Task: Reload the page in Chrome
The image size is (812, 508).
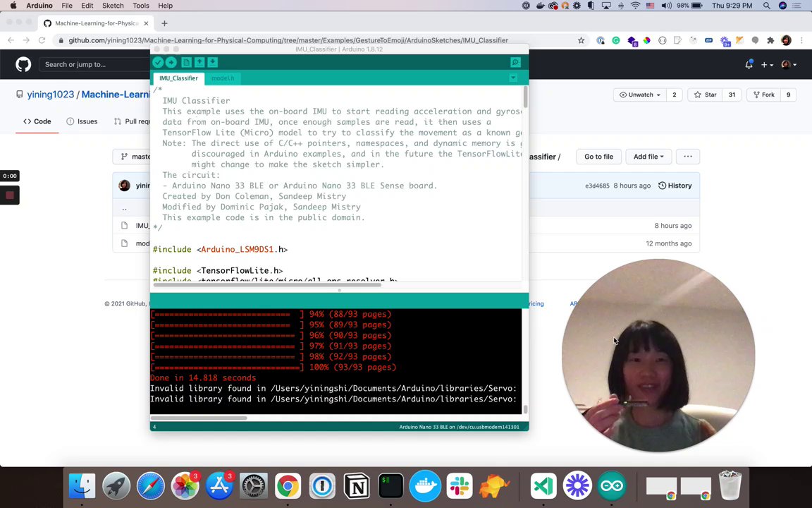Action: coord(42,40)
